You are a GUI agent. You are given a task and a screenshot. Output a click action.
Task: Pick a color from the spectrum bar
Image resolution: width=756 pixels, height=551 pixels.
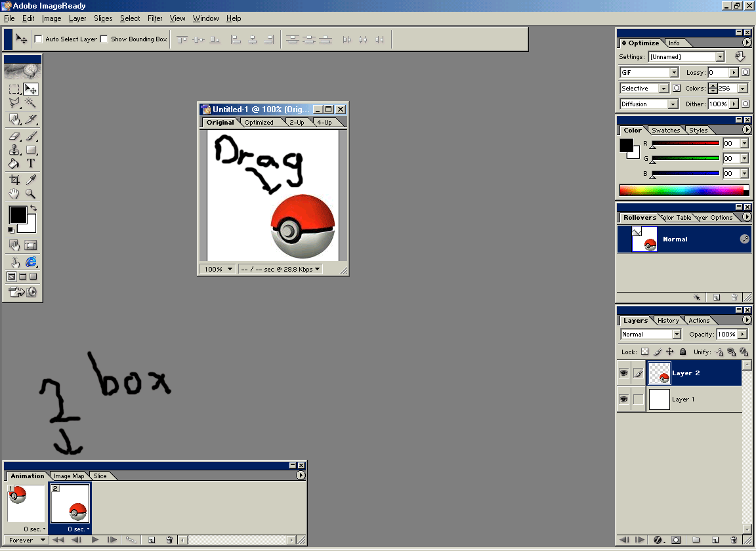(x=684, y=190)
